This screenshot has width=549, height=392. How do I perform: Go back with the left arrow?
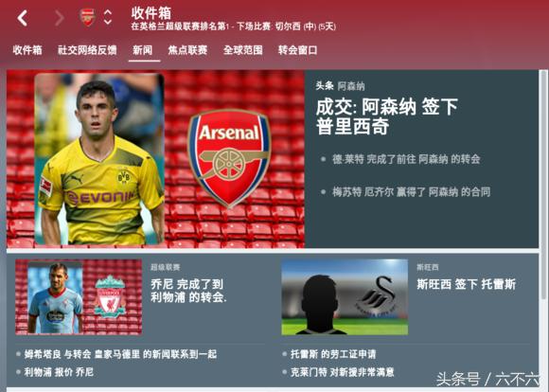(23, 18)
